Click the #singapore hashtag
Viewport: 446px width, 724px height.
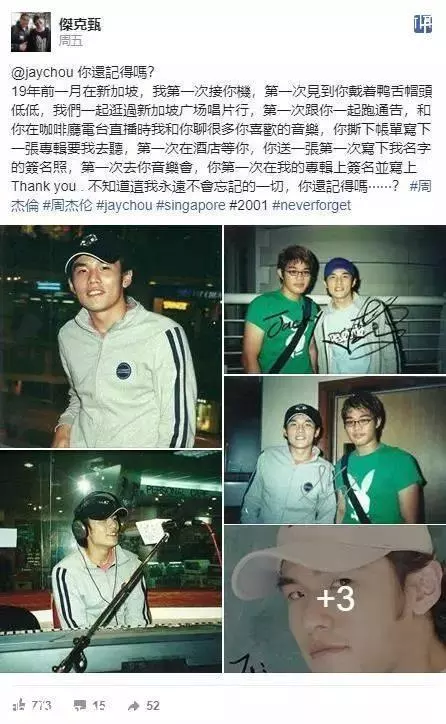[x=191, y=205]
